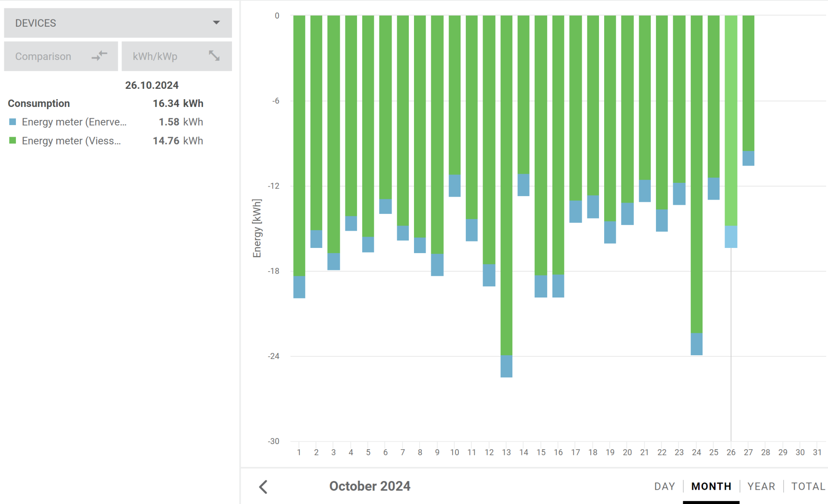This screenshot has height=504, width=828.
Task: Select the blue segment of day 27 bar
Action: click(748, 158)
